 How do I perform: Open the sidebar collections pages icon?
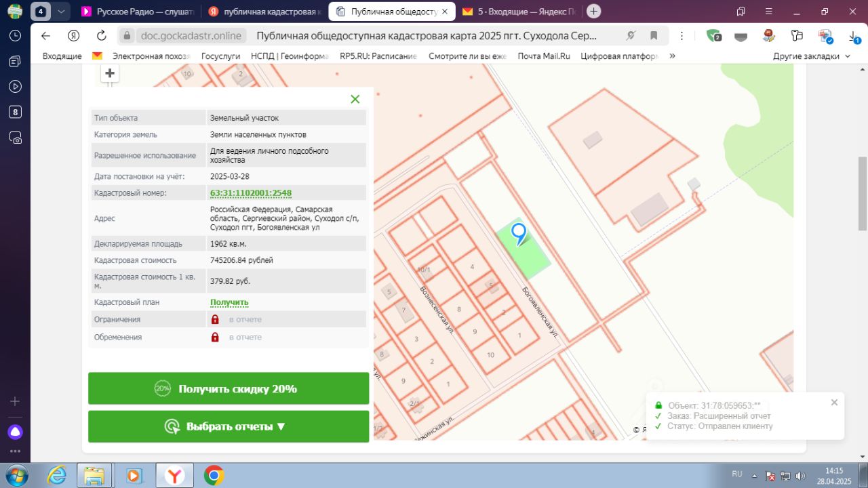tap(15, 61)
